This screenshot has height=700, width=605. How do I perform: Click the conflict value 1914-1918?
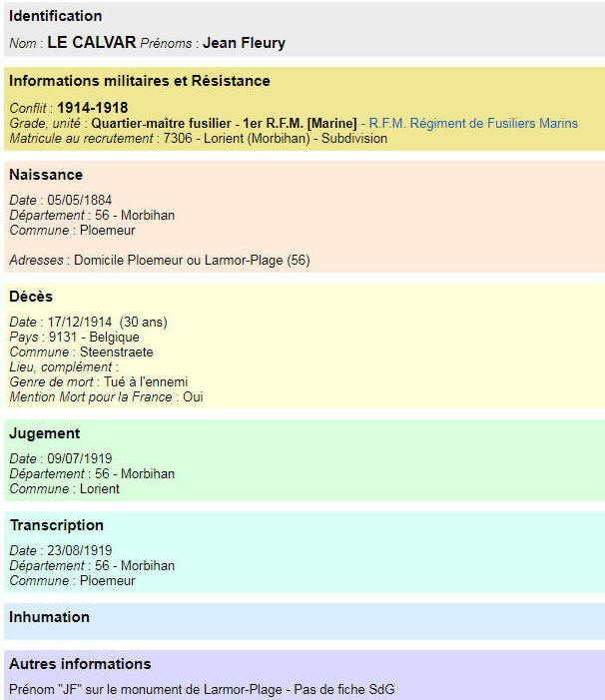tap(92, 107)
